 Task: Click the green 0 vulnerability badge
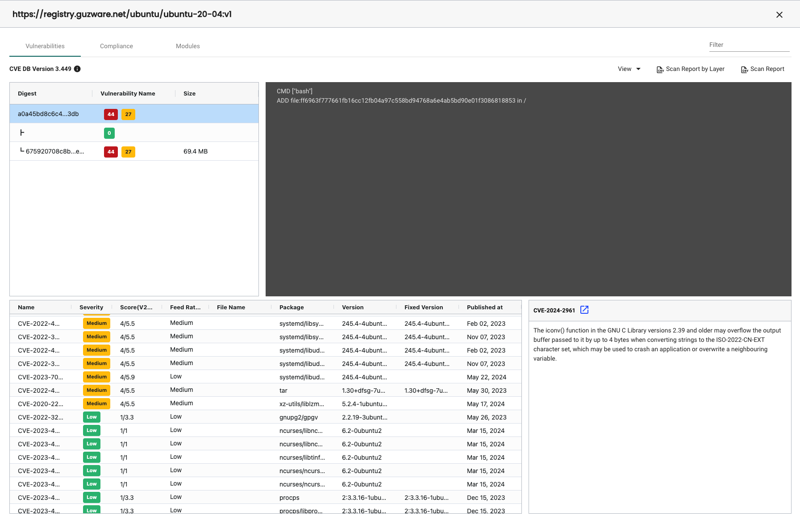point(109,133)
